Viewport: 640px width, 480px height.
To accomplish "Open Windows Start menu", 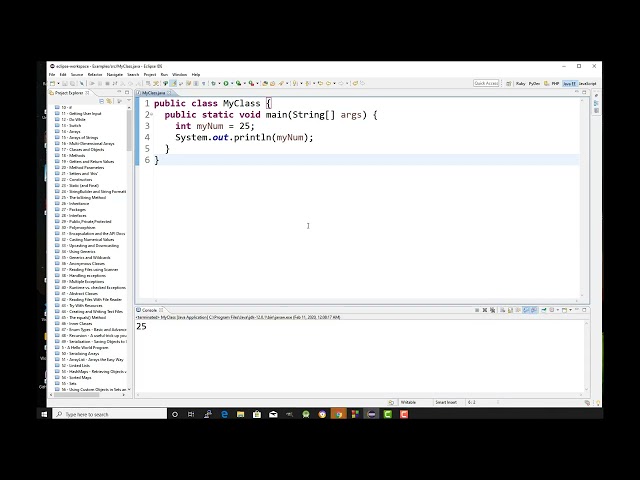I will point(44,414).
